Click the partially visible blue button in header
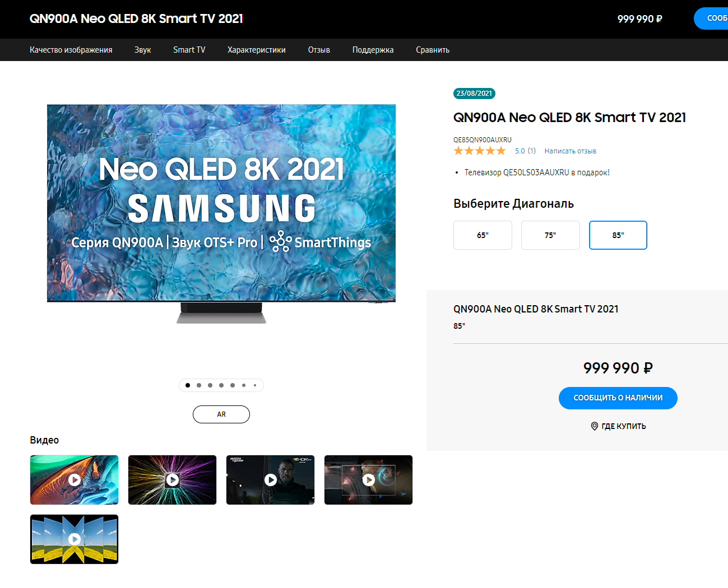Viewport: 728px width, 588px height. tap(711, 18)
